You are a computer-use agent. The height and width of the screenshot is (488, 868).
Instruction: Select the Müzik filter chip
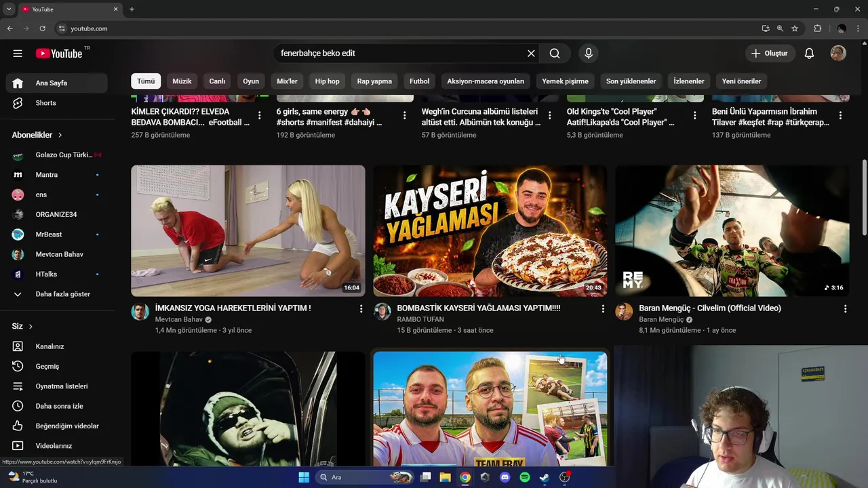[182, 81]
